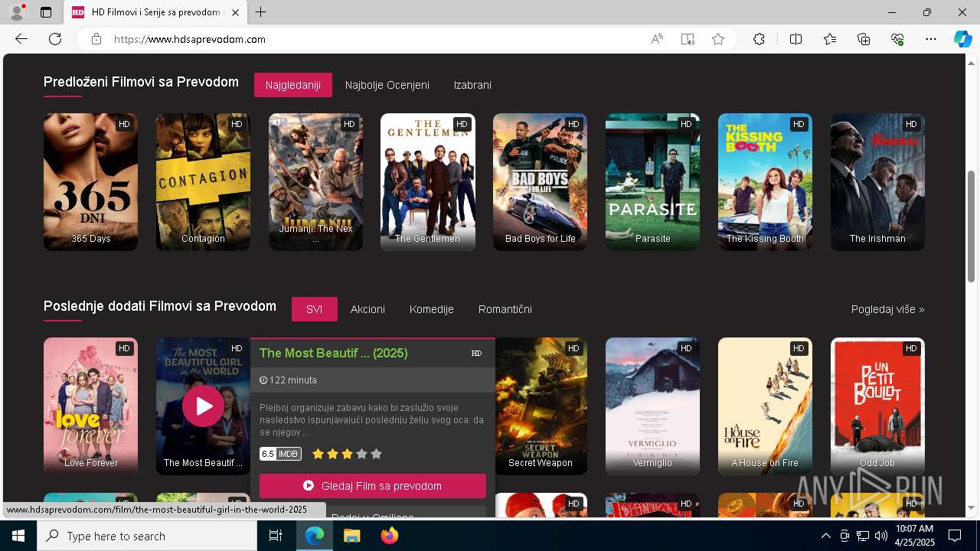Launch Firefox from taskbar

click(x=389, y=536)
